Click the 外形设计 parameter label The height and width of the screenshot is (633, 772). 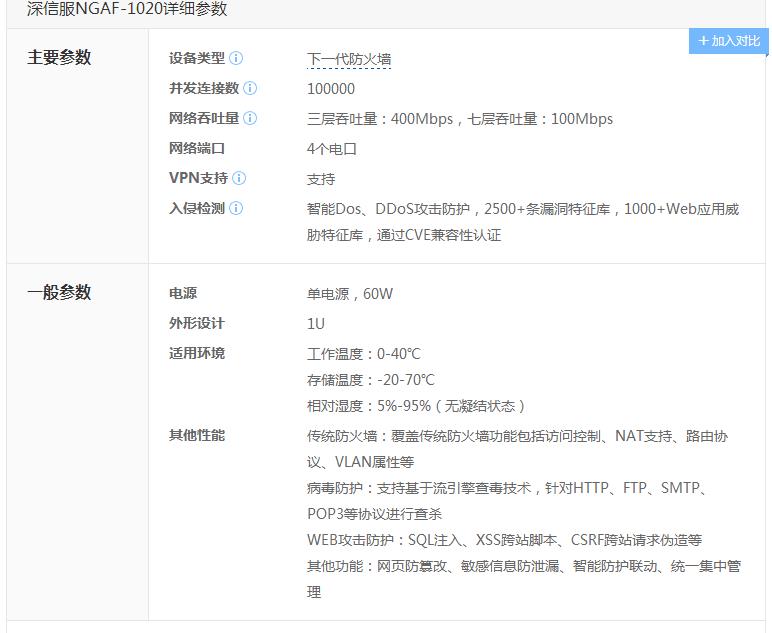[197, 323]
